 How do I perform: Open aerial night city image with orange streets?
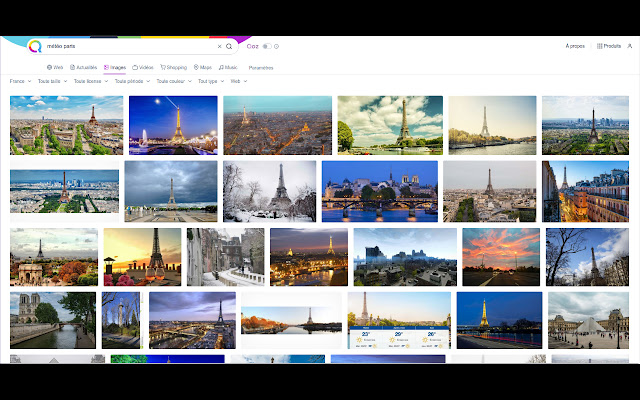pos(278,125)
